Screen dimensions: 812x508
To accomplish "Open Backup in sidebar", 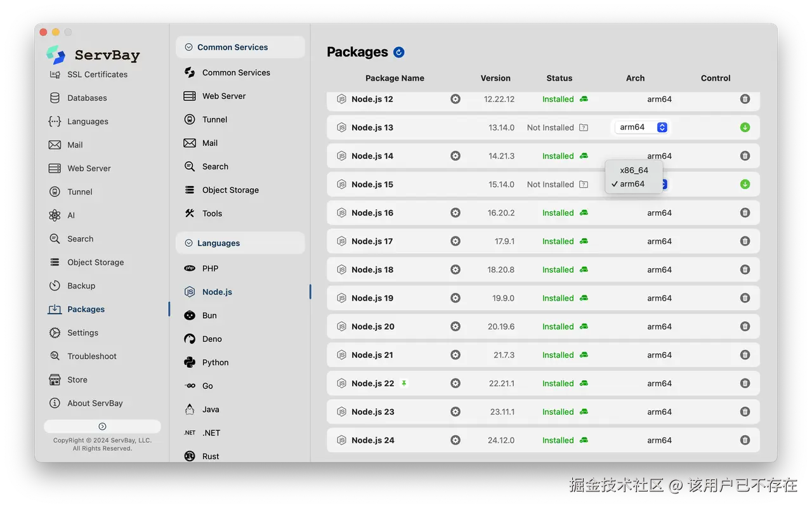I will (x=72, y=285).
